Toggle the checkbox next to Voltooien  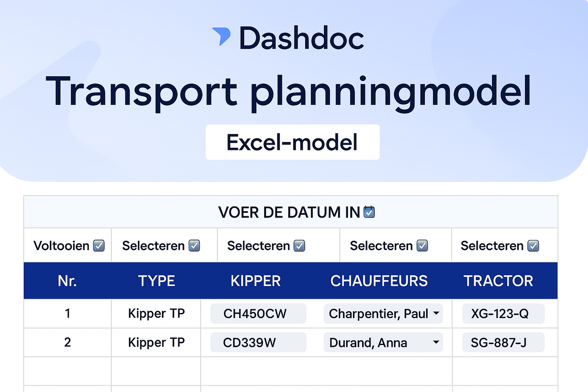point(99,245)
